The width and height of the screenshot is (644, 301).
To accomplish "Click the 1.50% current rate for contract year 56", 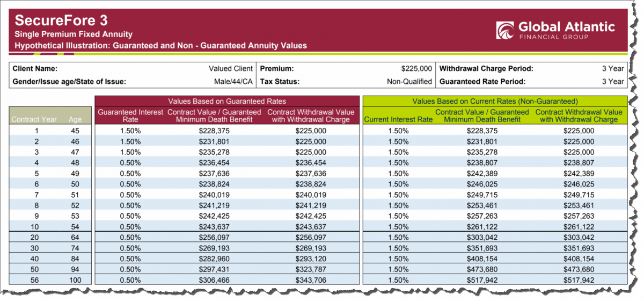I will (398, 280).
